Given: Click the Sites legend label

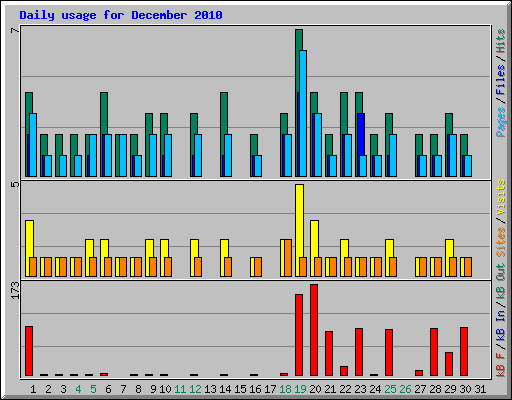Looking at the screenshot, I should pyautogui.click(x=500, y=242).
